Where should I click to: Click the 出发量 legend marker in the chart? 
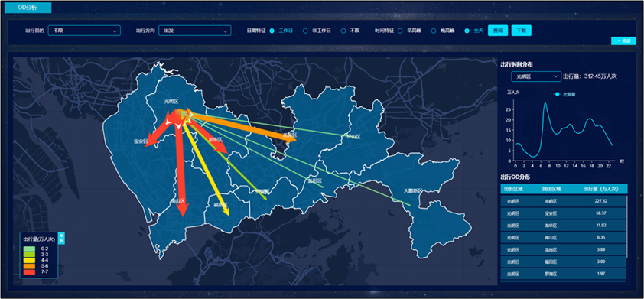pyautogui.click(x=557, y=95)
